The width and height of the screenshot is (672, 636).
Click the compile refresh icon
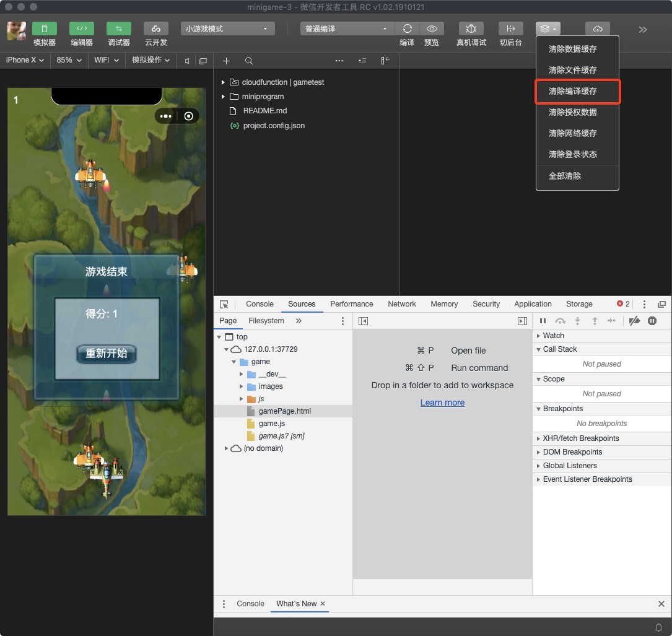point(407,28)
